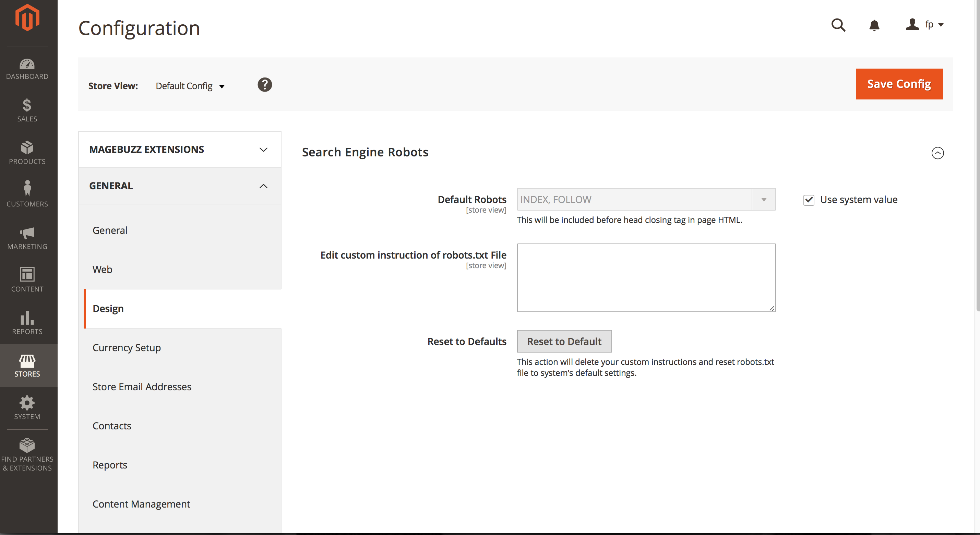Viewport: 980px width, 535px height.
Task: View notifications via the bell icon
Action: pyautogui.click(x=874, y=25)
